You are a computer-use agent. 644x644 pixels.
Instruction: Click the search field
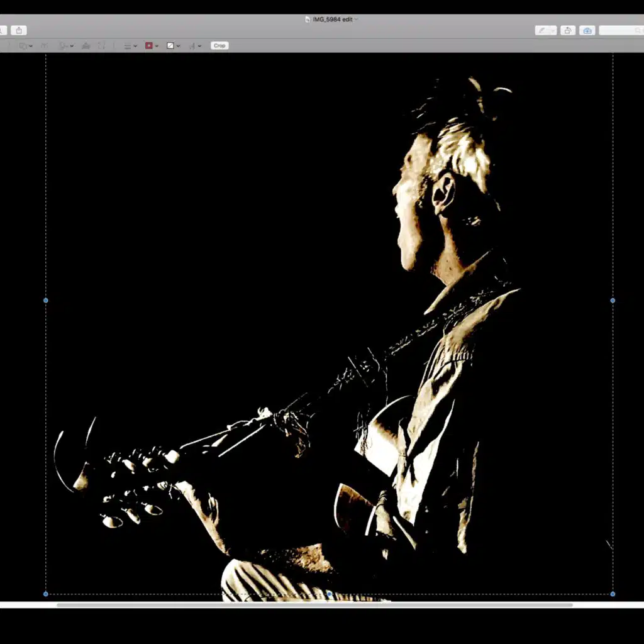coord(620,30)
